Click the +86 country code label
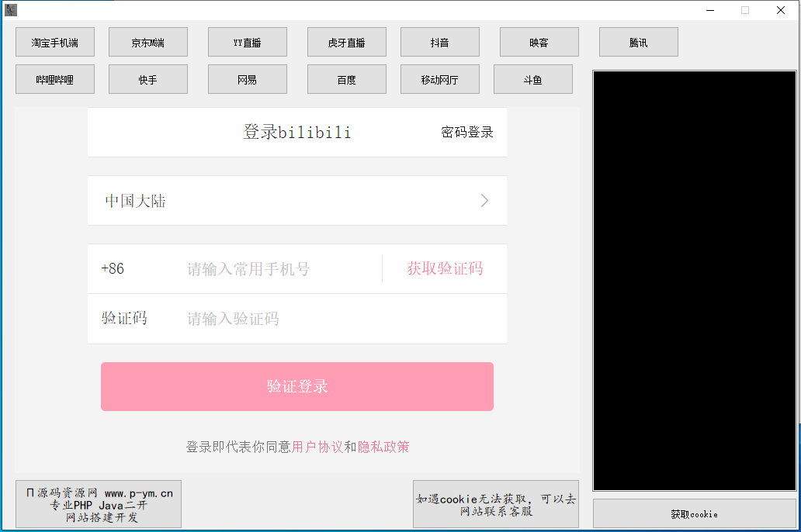The height and width of the screenshot is (532, 801). coord(113,268)
